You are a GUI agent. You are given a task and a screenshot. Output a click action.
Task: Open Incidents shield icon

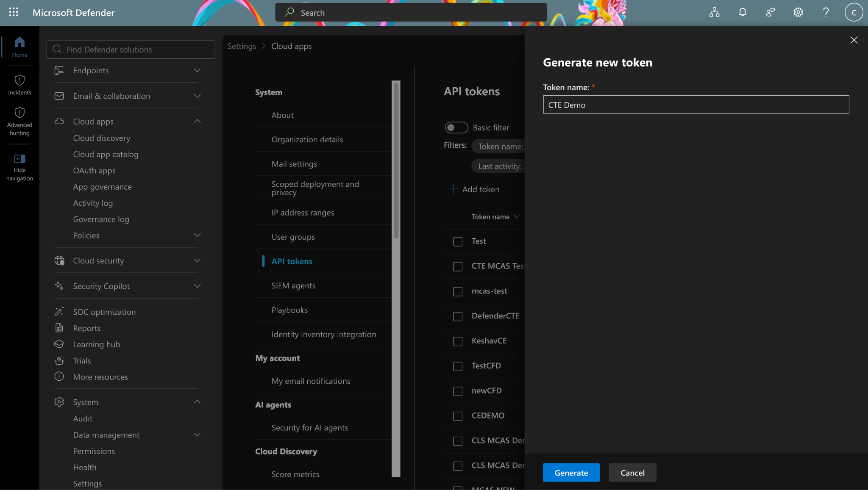(19, 80)
